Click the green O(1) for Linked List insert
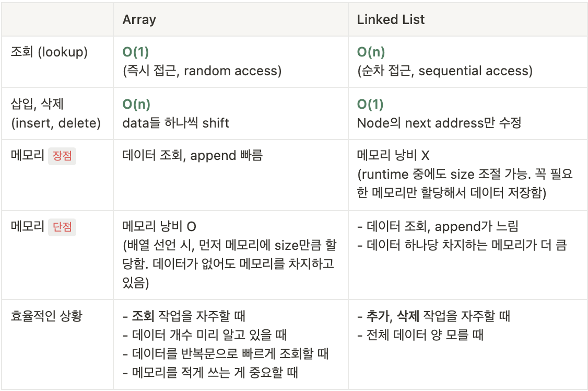 tap(370, 104)
